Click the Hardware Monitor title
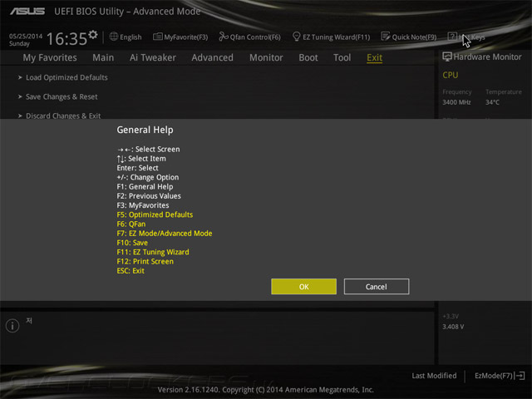 click(488, 57)
